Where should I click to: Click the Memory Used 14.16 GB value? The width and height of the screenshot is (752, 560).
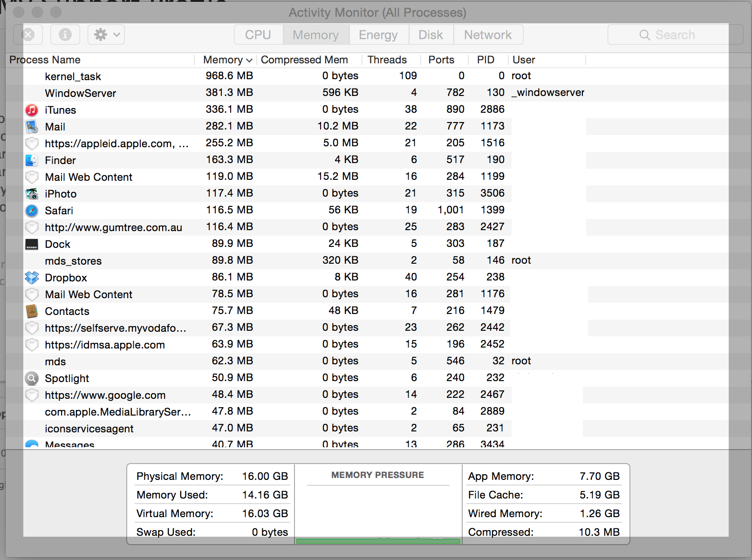click(265, 495)
